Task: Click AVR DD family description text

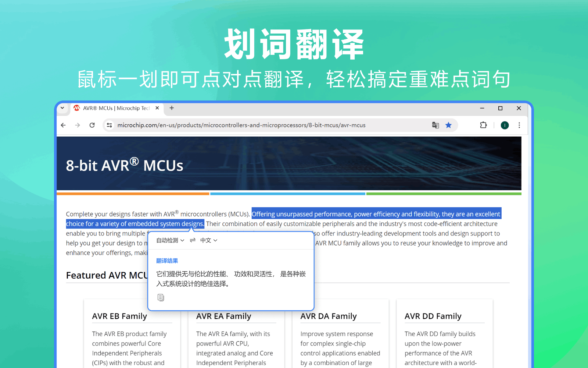Action: tap(441, 348)
